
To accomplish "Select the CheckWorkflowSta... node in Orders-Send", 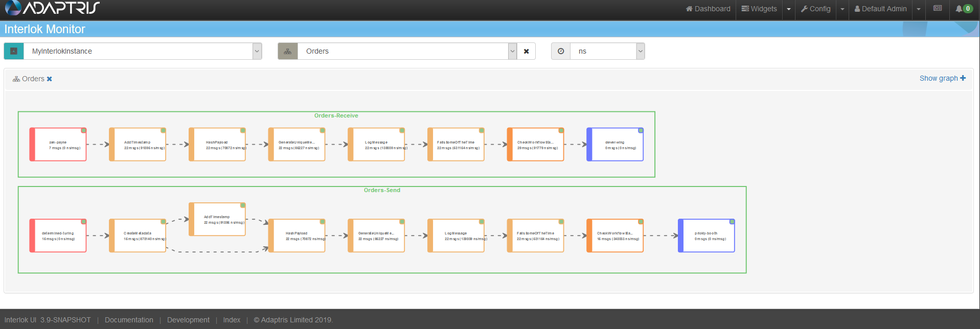I will click(615, 236).
